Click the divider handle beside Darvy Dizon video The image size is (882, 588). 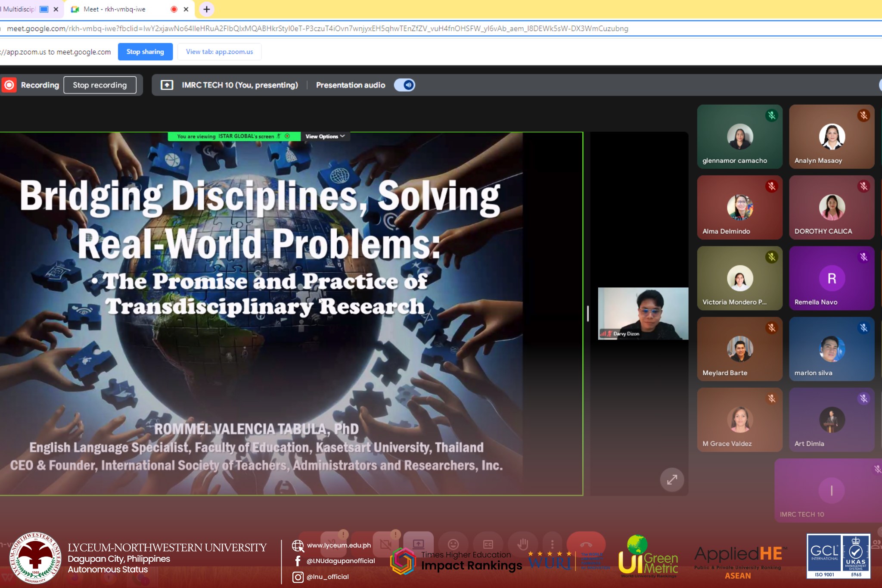(588, 313)
